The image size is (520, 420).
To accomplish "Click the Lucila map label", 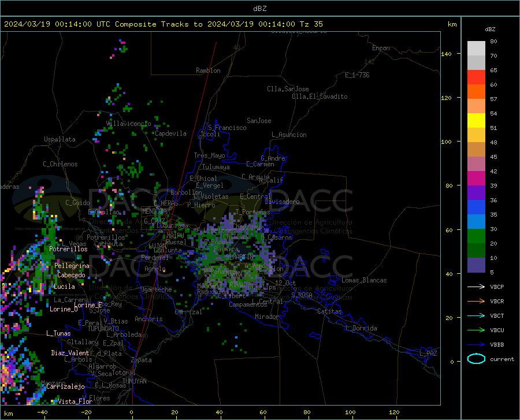I will click(64, 287).
